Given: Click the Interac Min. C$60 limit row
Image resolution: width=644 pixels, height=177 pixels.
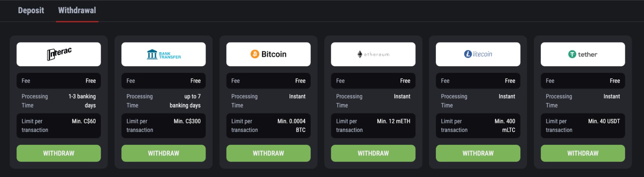Looking at the screenshot, I should [59, 126].
